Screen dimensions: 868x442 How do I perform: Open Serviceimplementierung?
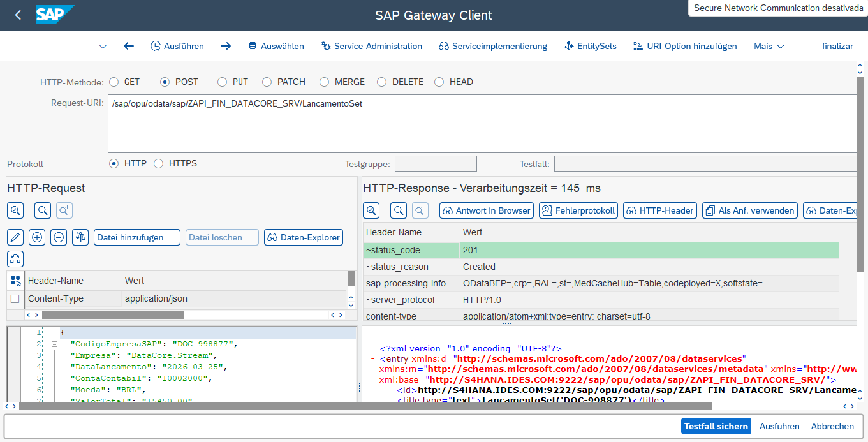pyautogui.click(x=493, y=46)
